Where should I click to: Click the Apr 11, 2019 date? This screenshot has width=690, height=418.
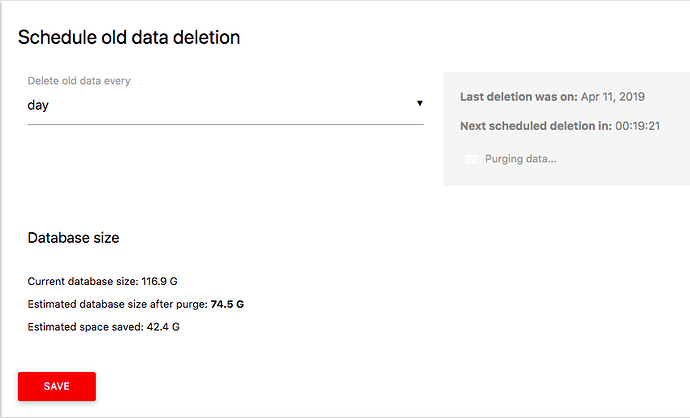point(613,97)
